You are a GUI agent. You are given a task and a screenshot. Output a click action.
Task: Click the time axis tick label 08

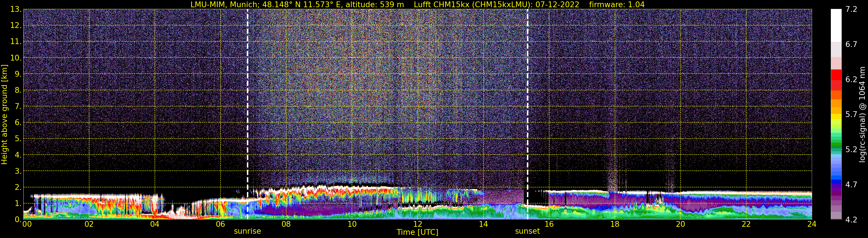pos(286,224)
